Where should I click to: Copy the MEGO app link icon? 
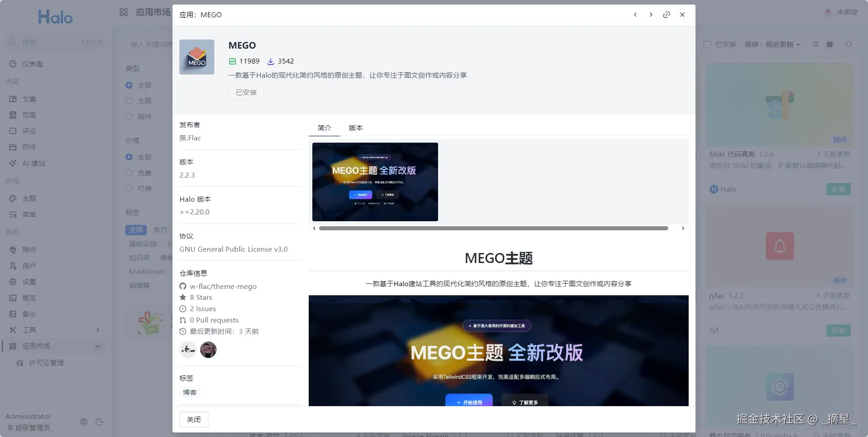[x=666, y=15]
